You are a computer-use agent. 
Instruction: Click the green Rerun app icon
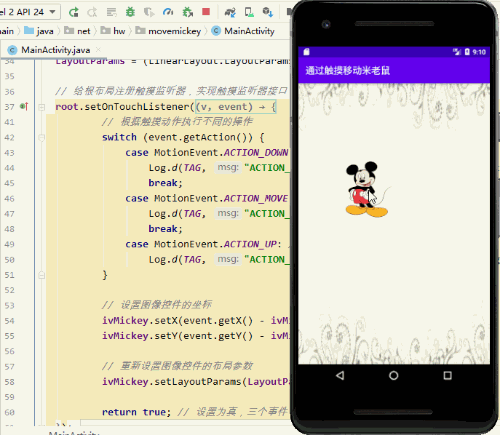(73, 12)
